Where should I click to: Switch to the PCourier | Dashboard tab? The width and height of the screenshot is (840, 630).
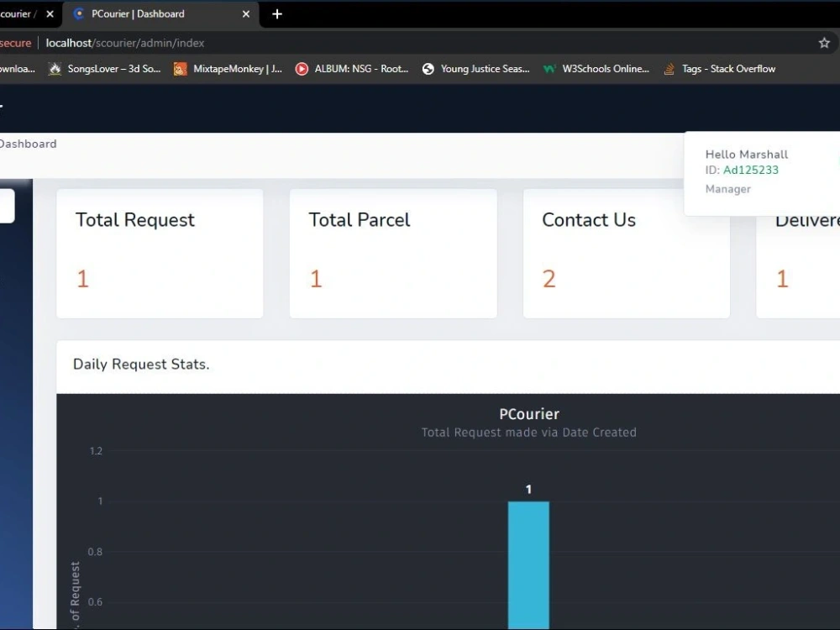(x=160, y=14)
